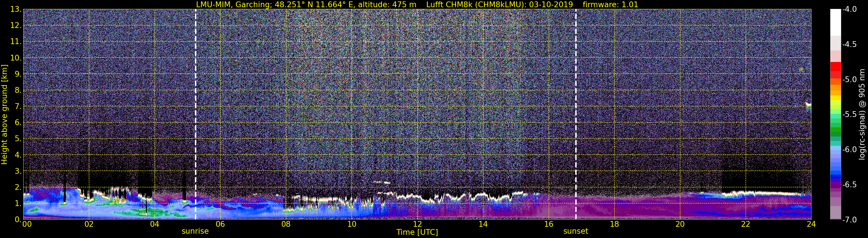Click the "00" time axis tick label
868x238 pixels.
pos(26,224)
